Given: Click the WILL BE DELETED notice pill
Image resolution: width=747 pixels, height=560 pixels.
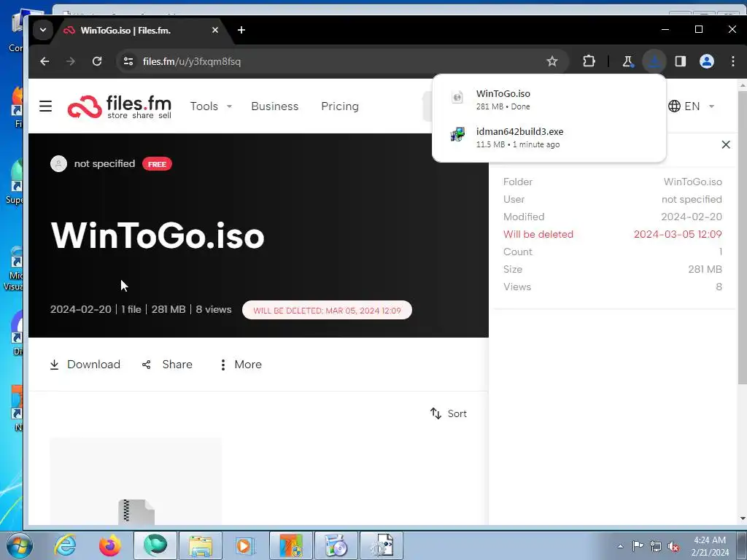Looking at the screenshot, I should 327,311.
